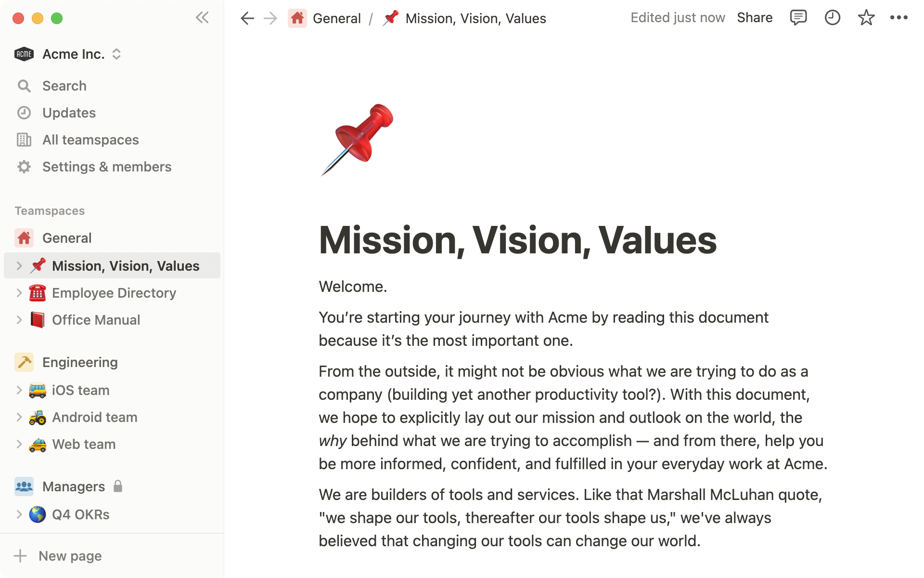Image resolution: width=924 pixels, height=578 pixels.
Task: Expand the Employee Directory page
Action: tap(17, 293)
